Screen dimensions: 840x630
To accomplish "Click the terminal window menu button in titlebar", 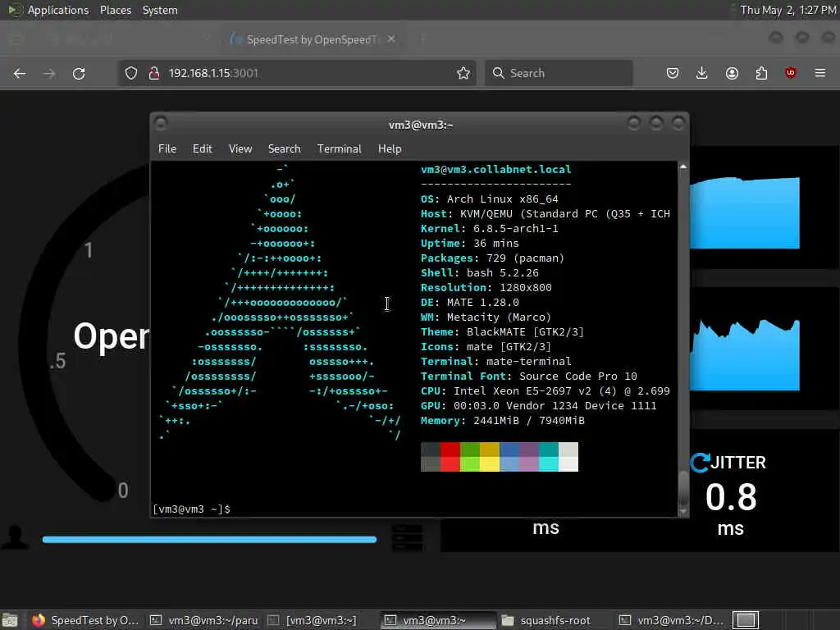I will [x=160, y=124].
